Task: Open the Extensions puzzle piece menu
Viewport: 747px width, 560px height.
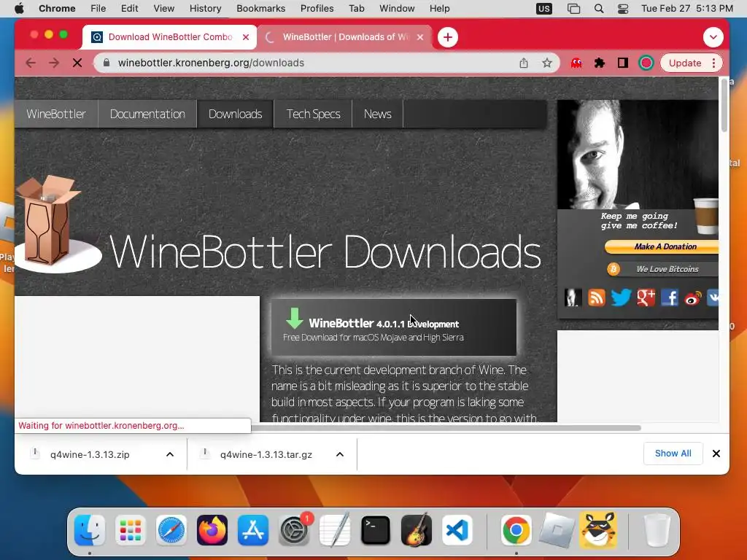Action: [600, 63]
